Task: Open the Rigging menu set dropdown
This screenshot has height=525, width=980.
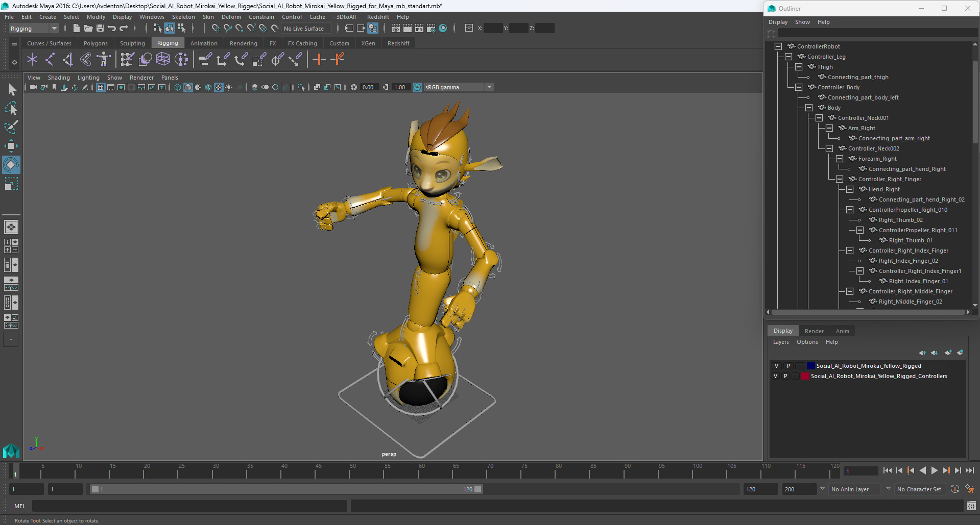Action: [x=34, y=29]
